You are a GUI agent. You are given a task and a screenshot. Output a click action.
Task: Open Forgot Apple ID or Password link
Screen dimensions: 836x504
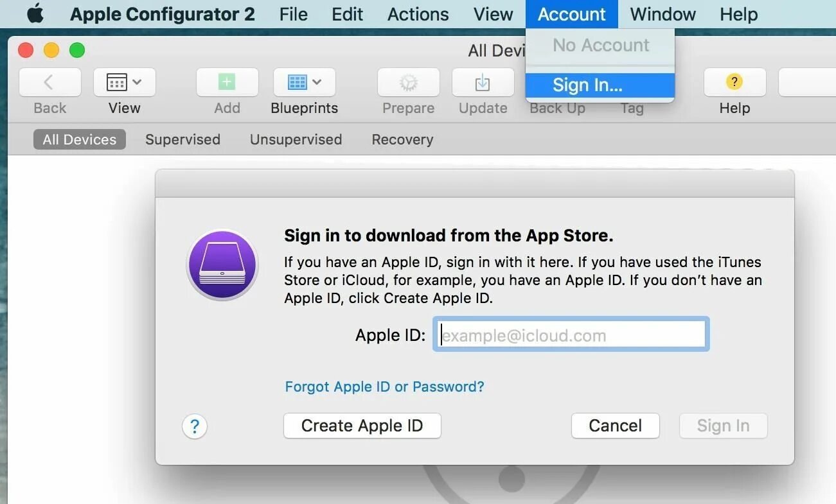pyautogui.click(x=384, y=387)
